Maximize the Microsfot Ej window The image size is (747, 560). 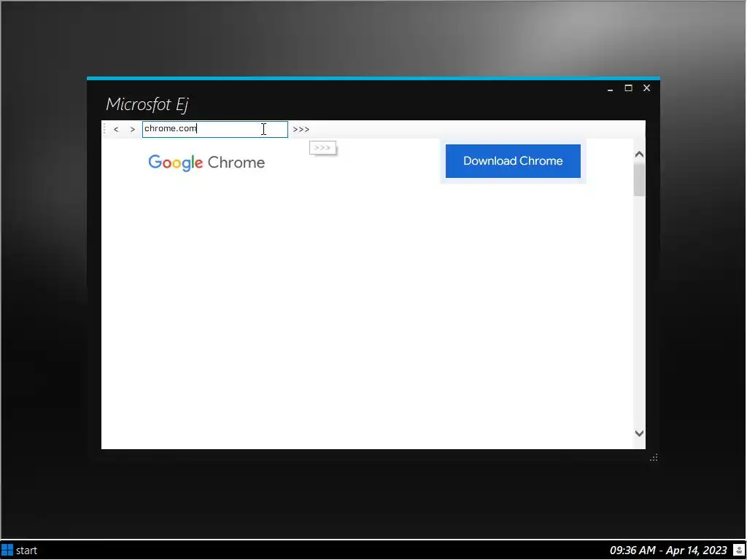tap(628, 87)
